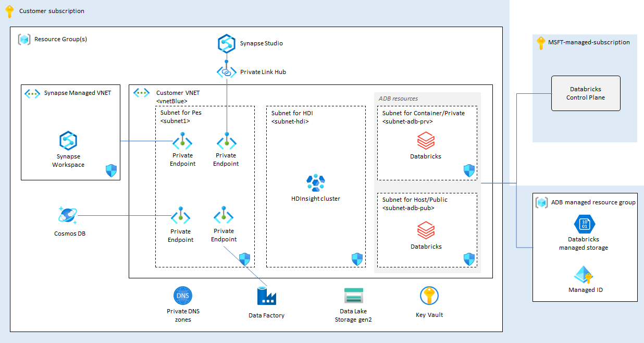The image size is (644, 343).
Task: Select the '<subnet-adb-pub>' label
Action: click(408, 208)
